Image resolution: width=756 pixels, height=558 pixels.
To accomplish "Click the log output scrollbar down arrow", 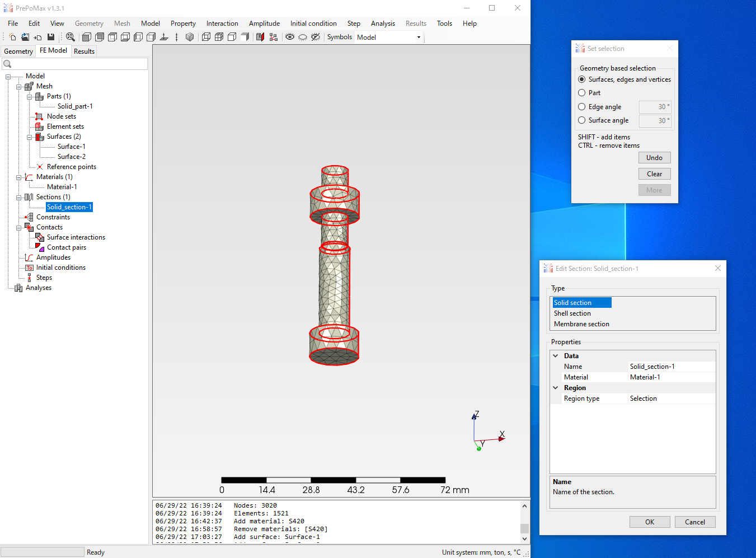I will click(x=524, y=539).
